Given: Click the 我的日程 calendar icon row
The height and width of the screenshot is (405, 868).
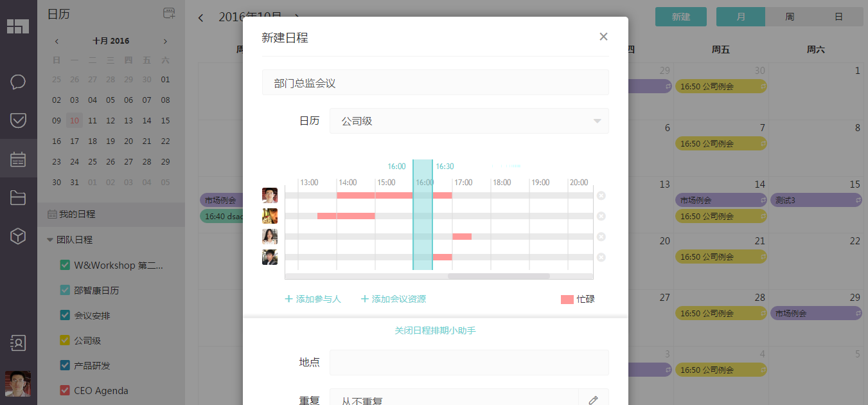Looking at the screenshot, I should (111, 214).
